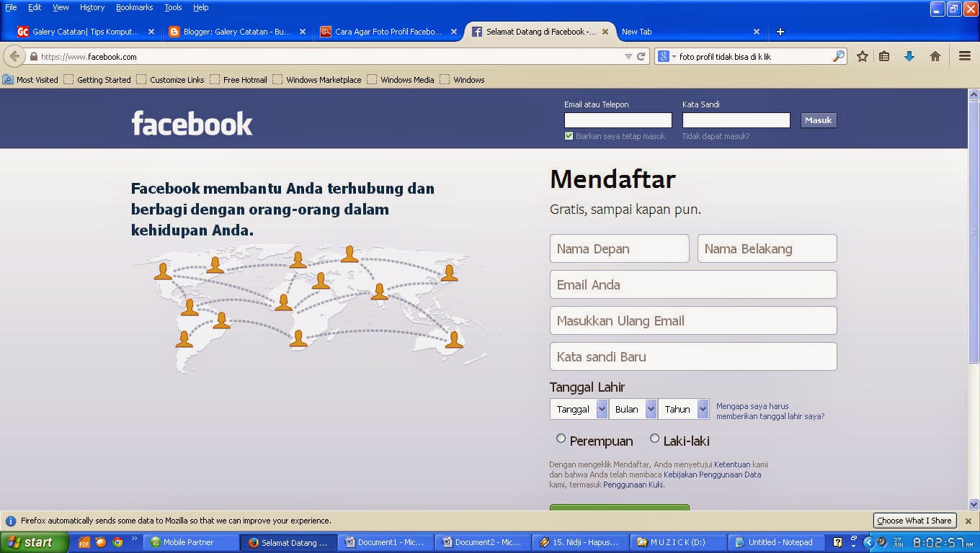Viewport: 980px width, 553px height.
Task: Open Untitled - Notepad from taskbar
Action: 775,542
